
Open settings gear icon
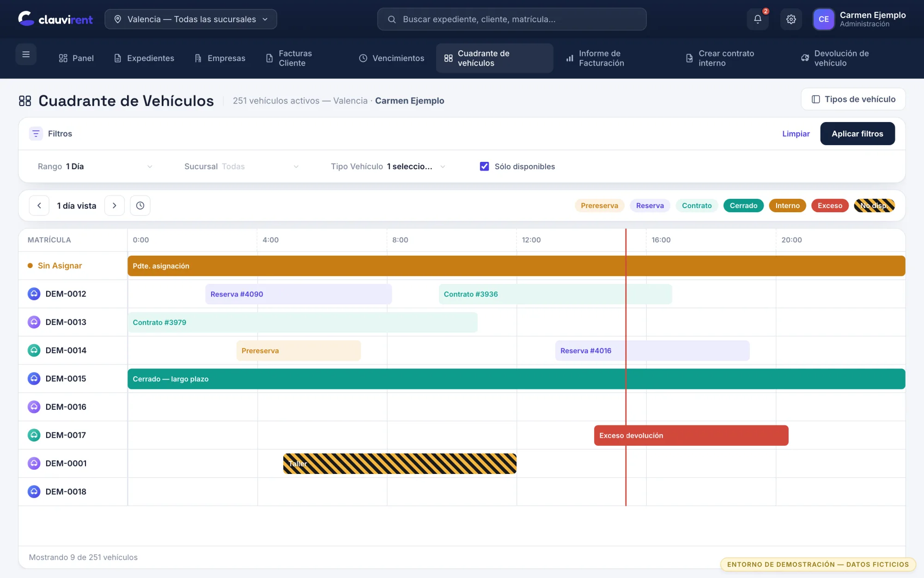[791, 19]
